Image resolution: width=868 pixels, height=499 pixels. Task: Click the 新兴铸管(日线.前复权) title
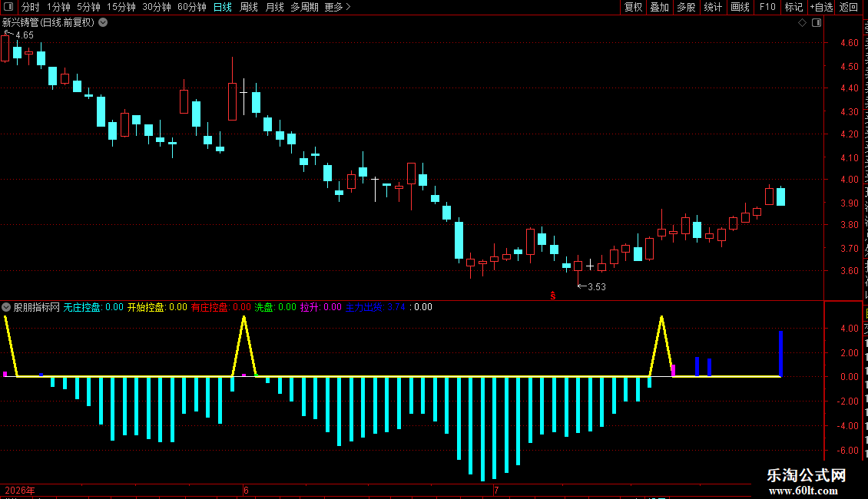click(48, 23)
